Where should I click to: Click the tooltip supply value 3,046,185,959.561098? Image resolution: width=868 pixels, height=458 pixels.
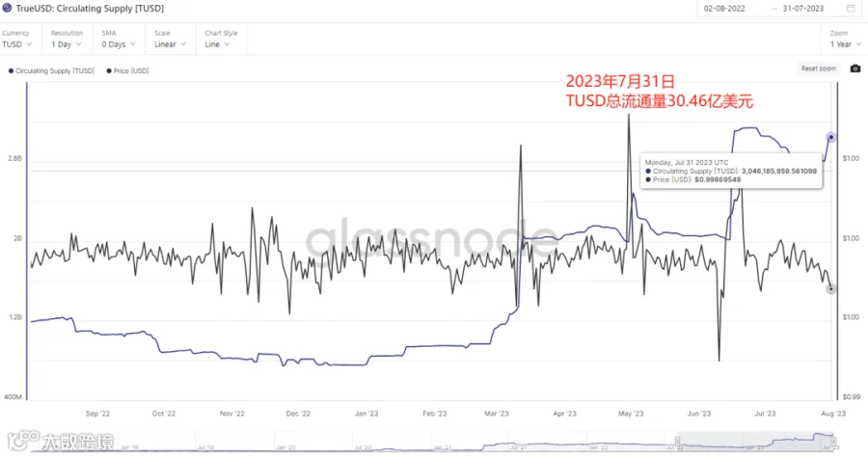tap(779, 171)
